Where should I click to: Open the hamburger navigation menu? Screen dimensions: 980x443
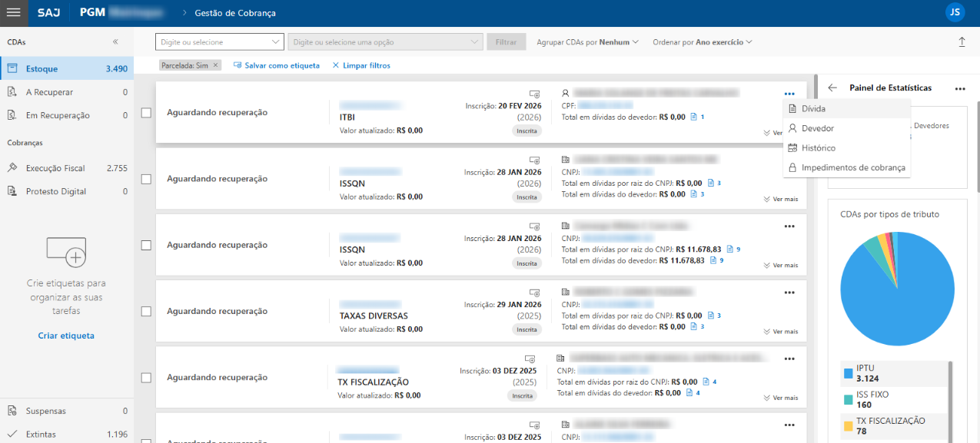[14, 12]
